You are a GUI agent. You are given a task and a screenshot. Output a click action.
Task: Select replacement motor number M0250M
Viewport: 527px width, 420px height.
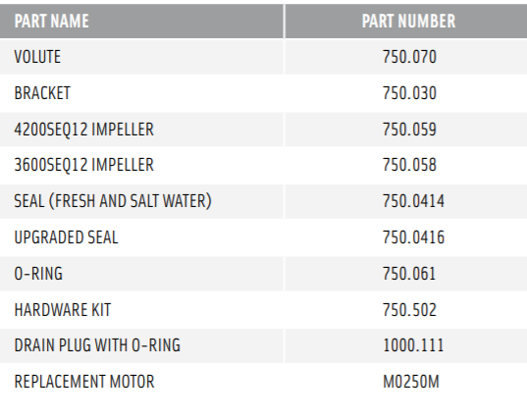[411, 382]
